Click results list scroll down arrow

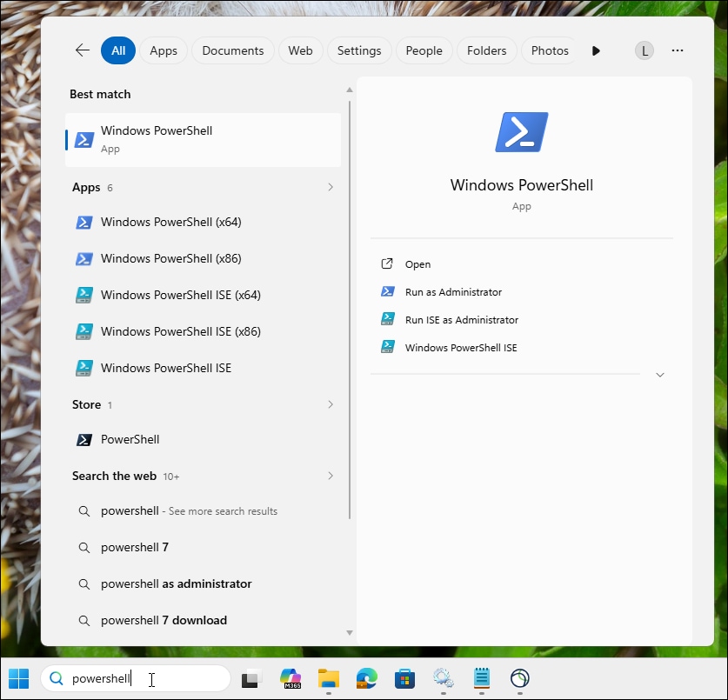tap(350, 633)
